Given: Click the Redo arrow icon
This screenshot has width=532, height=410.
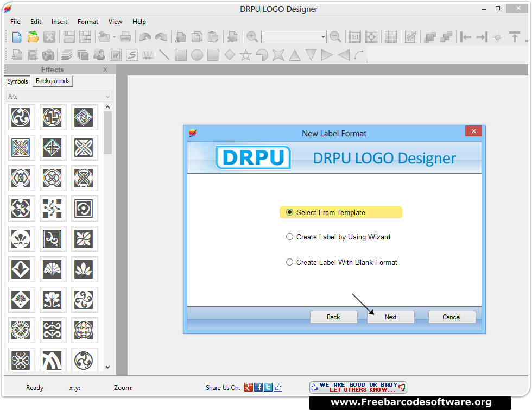Looking at the screenshot, I should click(x=161, y=37).
